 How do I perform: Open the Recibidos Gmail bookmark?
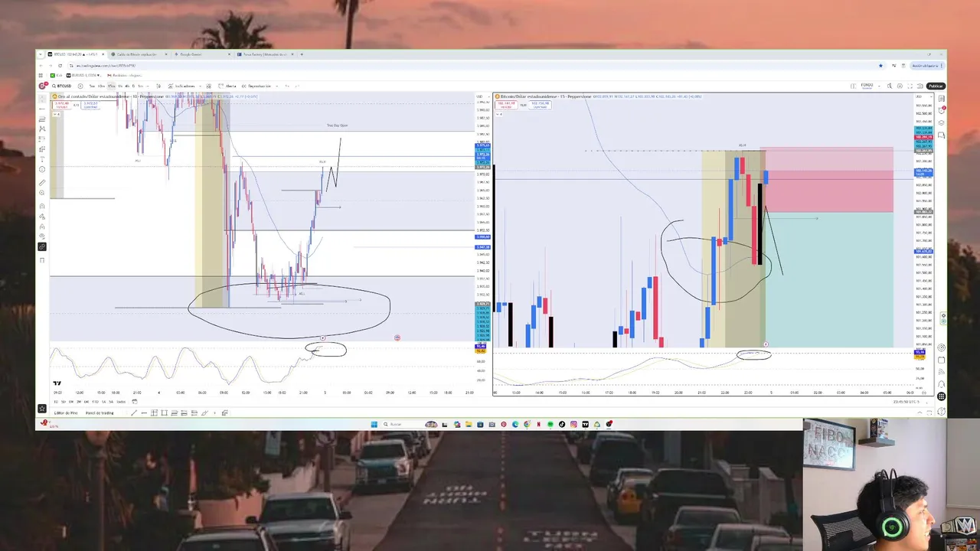(x=126, y=75)
